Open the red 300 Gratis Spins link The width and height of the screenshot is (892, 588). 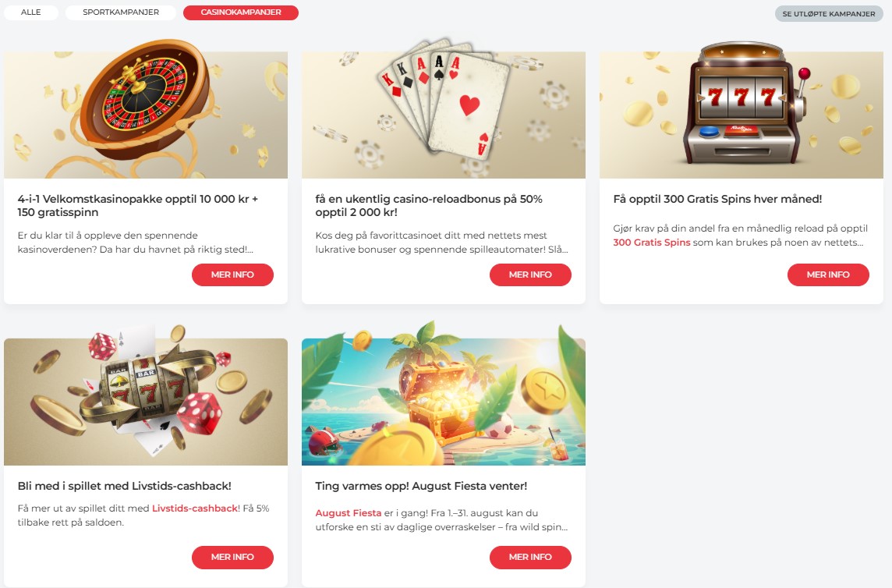pos(651,243)
